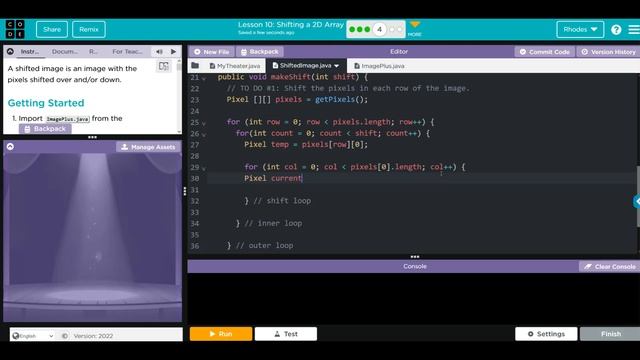
Task: Click line 30 'Pixel current' code
Action: tap(273, 178)
